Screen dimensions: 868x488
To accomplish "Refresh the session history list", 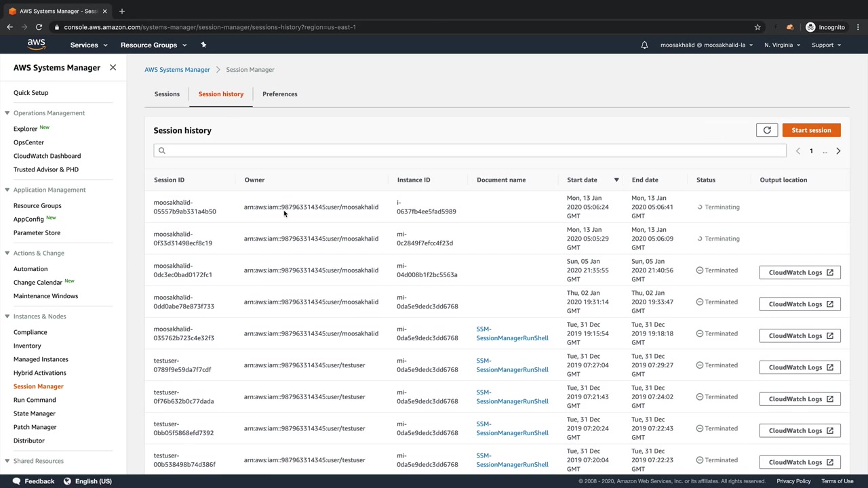I will (x=767, y=130).
